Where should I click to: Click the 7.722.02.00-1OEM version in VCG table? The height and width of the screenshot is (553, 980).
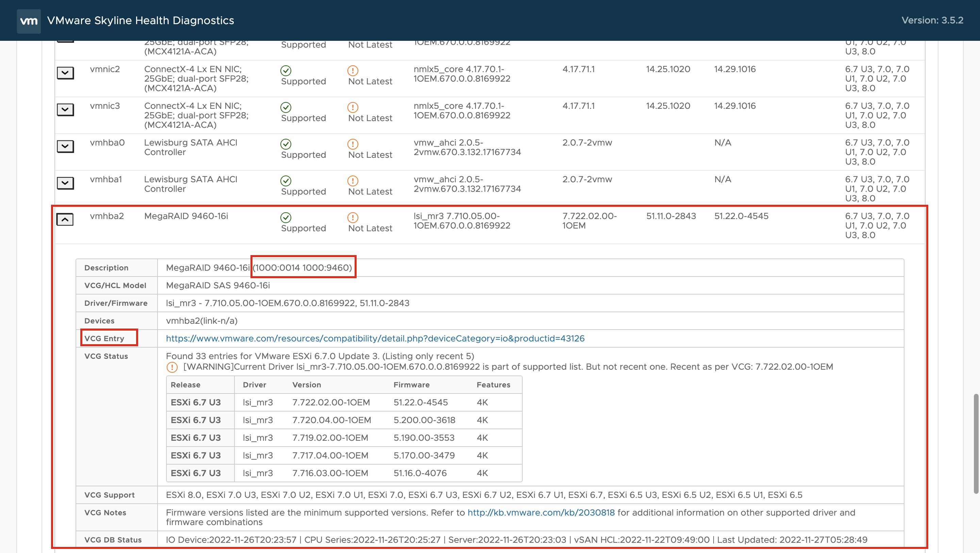[x=331, y=402]
